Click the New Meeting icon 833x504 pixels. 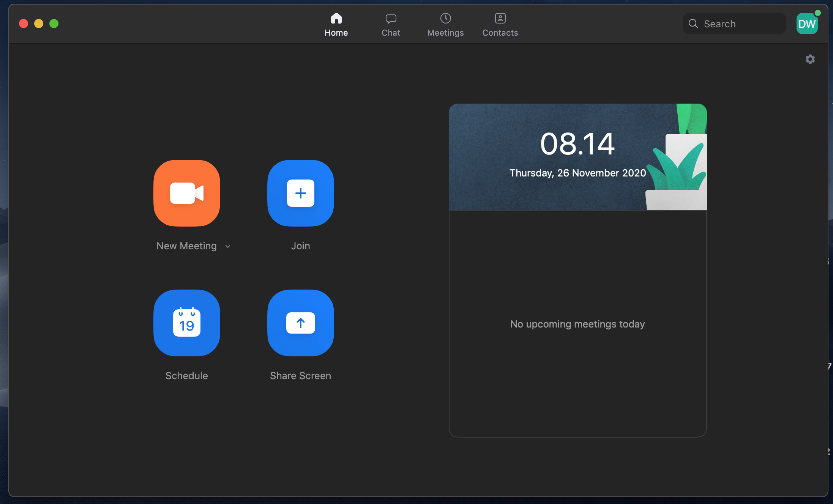pyautogui.click(x=186, y=193)
